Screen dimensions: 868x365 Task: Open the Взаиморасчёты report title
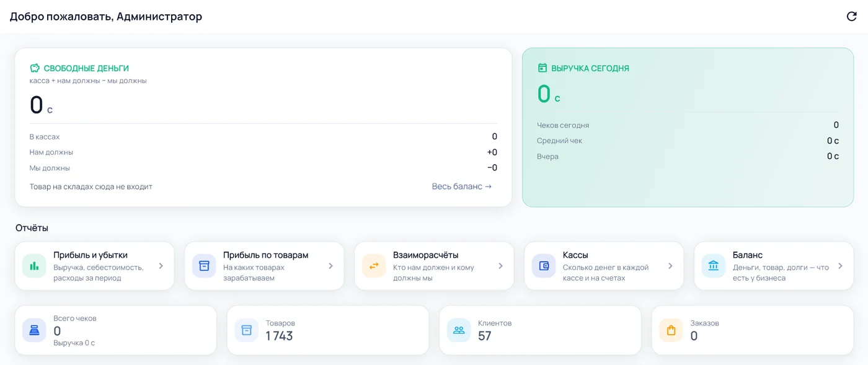click(x=426, y=255)
